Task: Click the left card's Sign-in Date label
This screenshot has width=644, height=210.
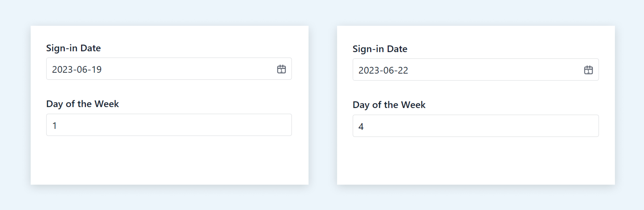Action: [x=73, y=48]
